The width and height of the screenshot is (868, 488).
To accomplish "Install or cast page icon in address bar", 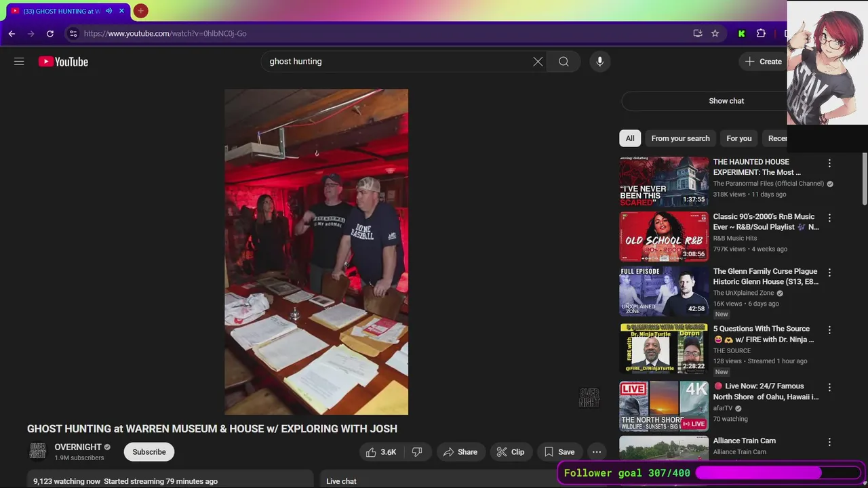I will tap(697, 33).
